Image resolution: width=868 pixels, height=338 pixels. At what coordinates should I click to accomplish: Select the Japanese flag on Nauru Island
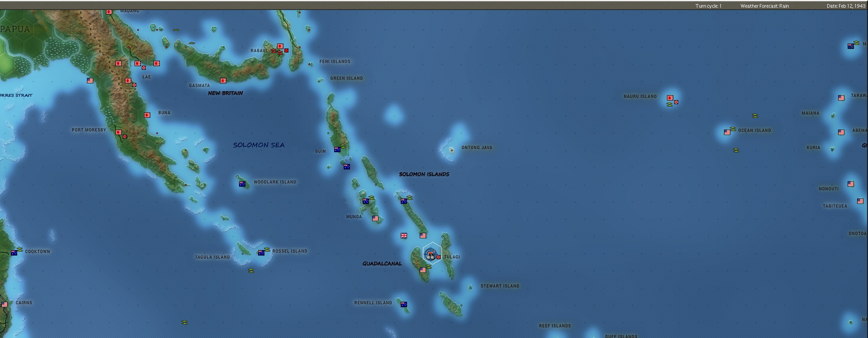point(670,98)
